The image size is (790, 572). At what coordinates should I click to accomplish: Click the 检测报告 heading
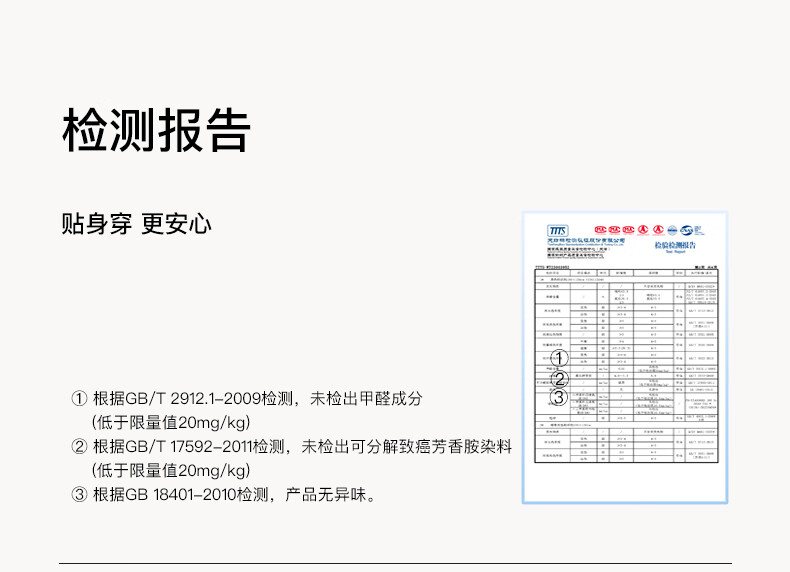point(156,131)
